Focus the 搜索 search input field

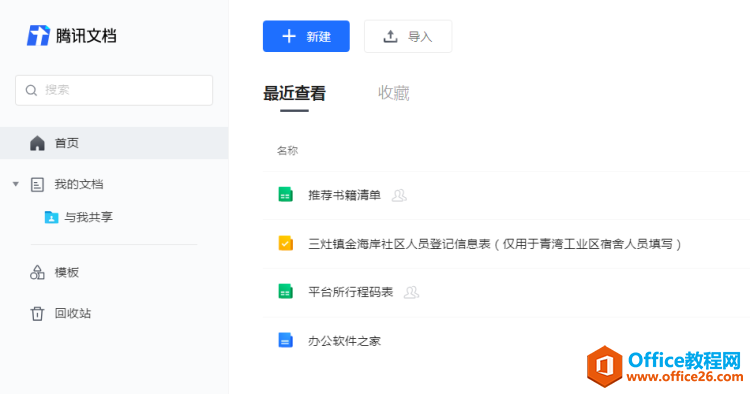(x=114, y=90)
